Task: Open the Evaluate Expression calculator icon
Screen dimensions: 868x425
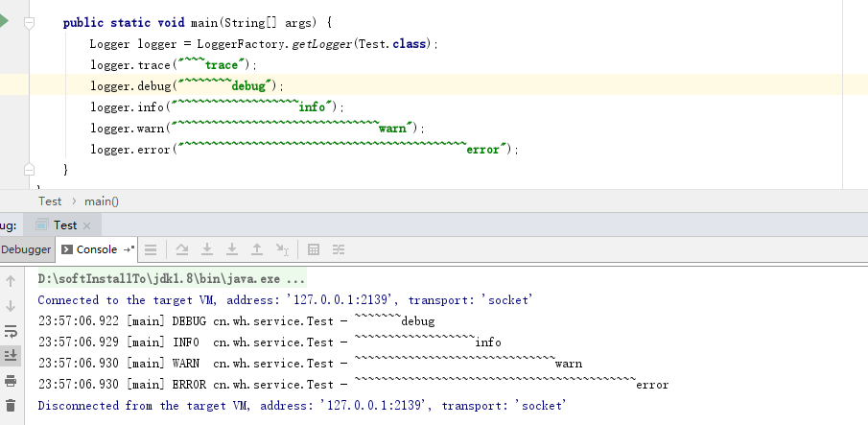Action: coord(313,249)
